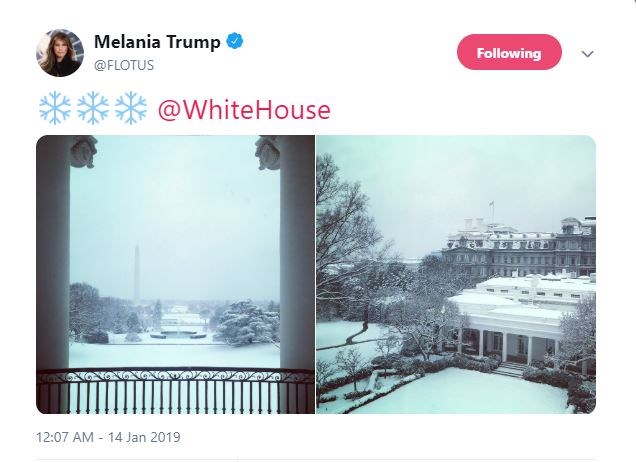636x462 pixels.
Task: Visit the @FLOTUS handle profile
Action: click(124, 65)
